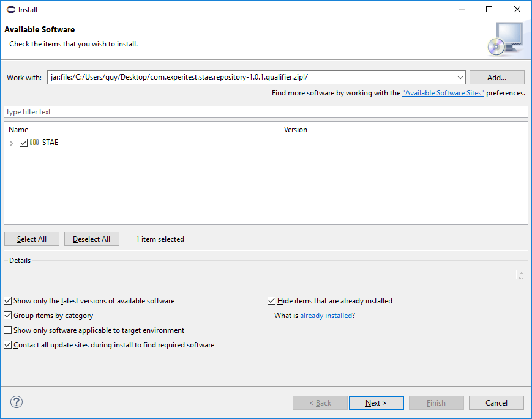Click the install wizard computer graphic

point(505,39)
